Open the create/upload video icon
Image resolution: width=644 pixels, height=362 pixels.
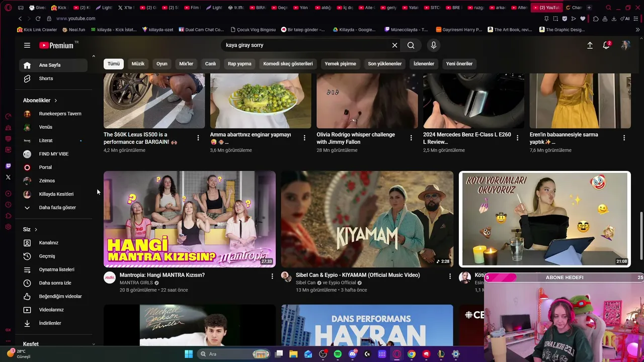point(590,45)
